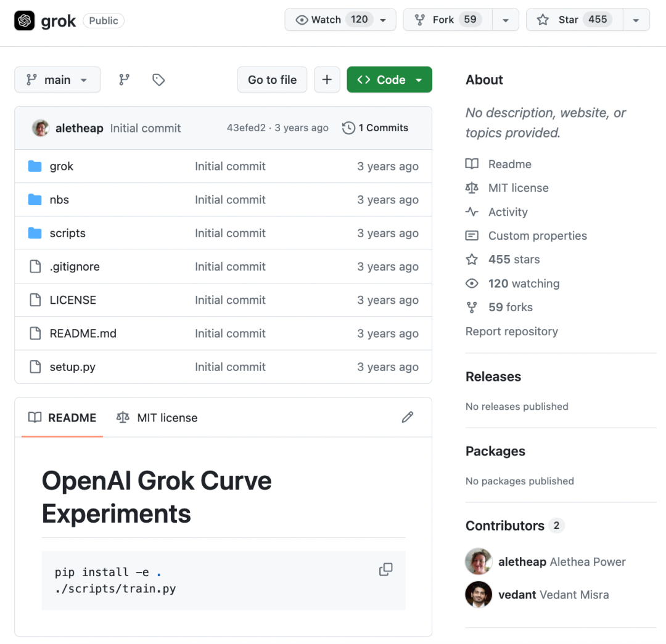Open the LICENSE file
Screen dimensions: 666x644
point(73,300)
